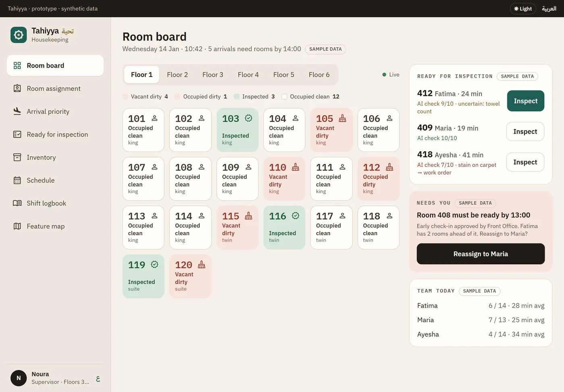This screenshot has height=392, width=564.
Task: Click the broom icon on room 105
Action: tap(342, 118)
